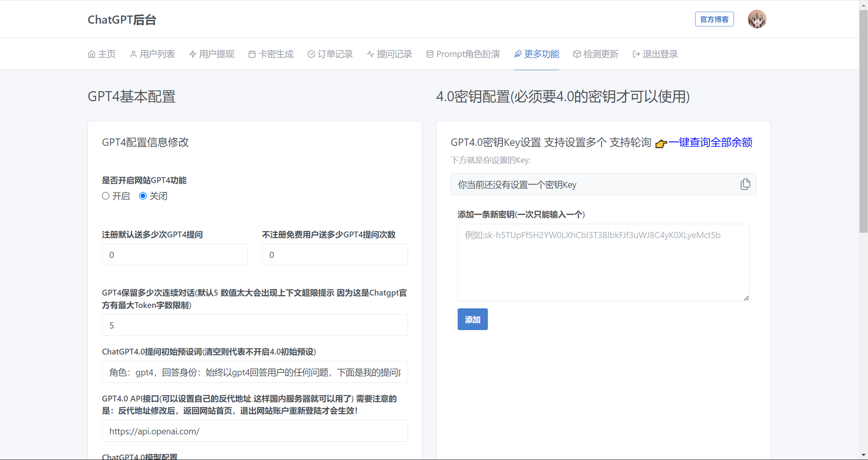Viewport: 868px width, 460px height.
Task: Click the blue 添加 button
Action: point(472,319)
